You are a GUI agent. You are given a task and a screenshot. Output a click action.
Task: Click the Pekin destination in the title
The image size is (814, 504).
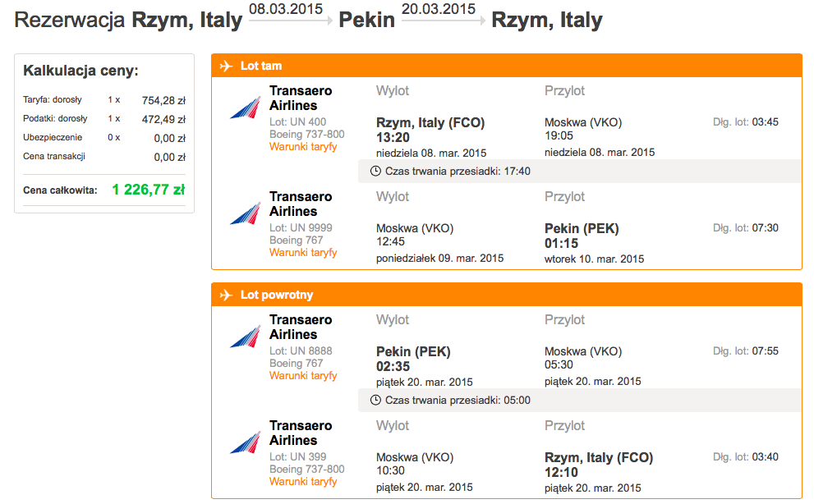click(366, 21)
